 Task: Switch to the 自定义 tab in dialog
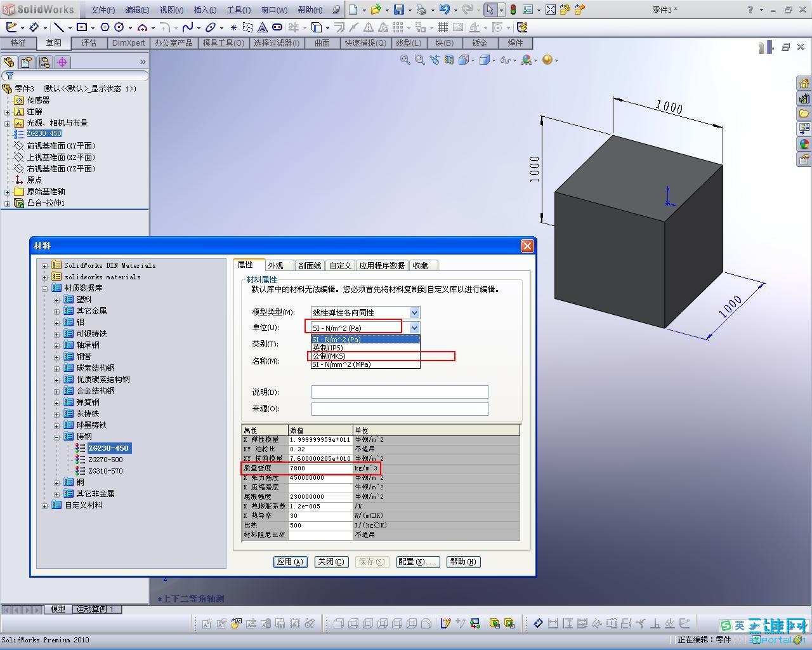[340, 265]
